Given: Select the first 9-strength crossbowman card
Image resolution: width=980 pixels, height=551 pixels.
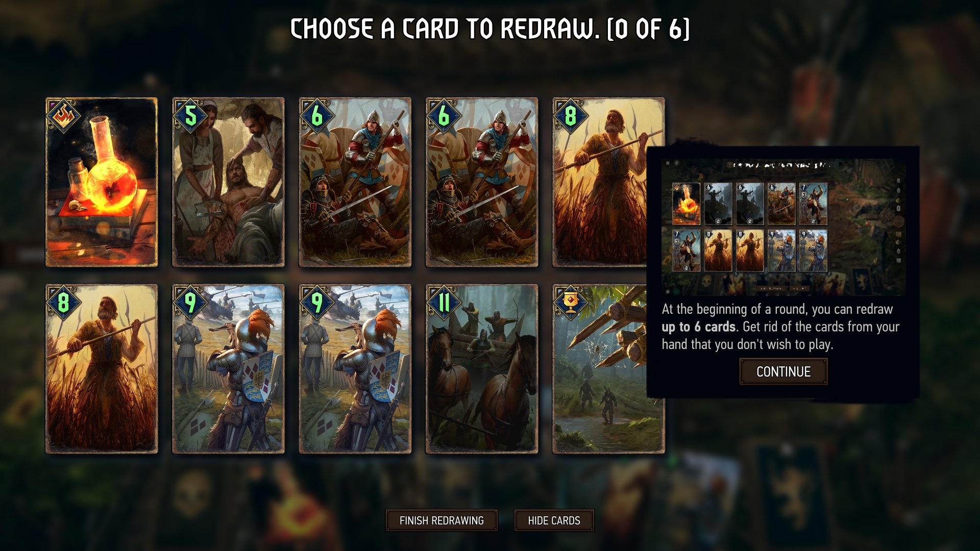Looking at the screenshot, I should tap(228, 369).
